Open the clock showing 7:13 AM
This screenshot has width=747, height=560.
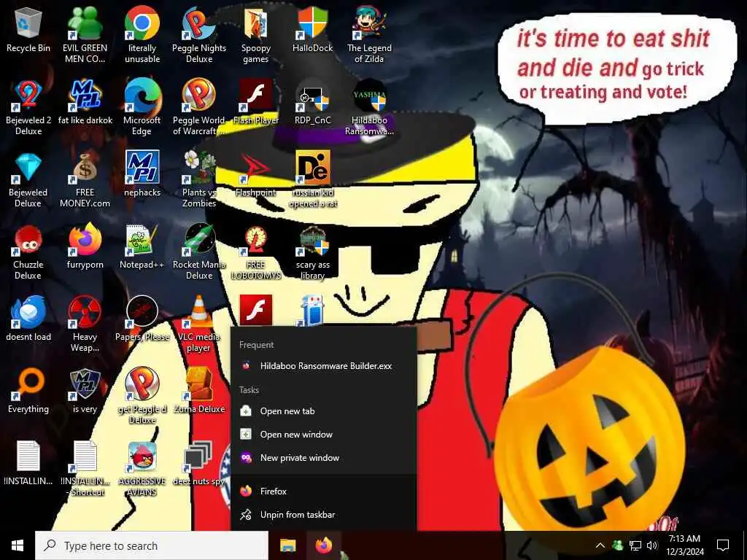684,545
